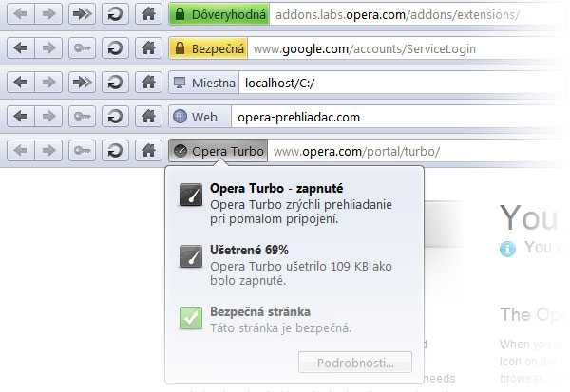Click the green Bezpečná stránka checkmark icon

pos(191,318)
